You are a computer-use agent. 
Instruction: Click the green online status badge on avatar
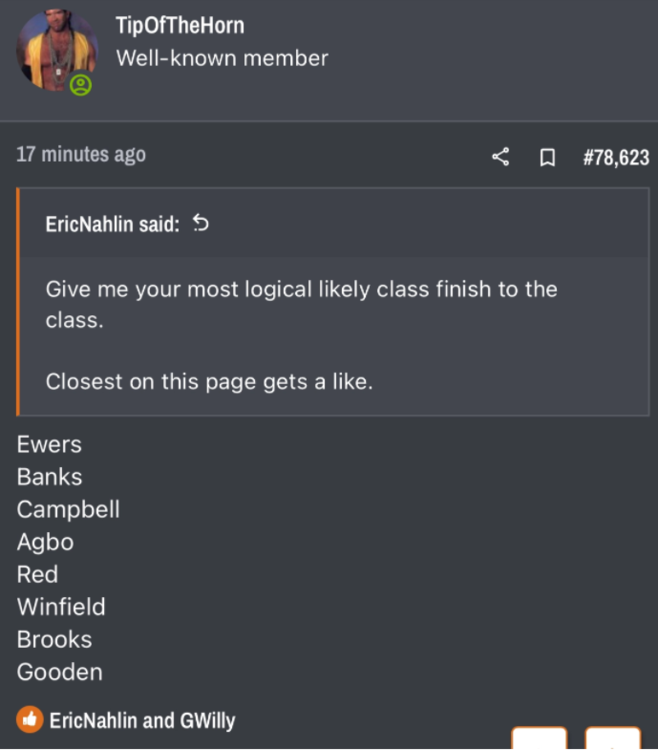[81, 86]
